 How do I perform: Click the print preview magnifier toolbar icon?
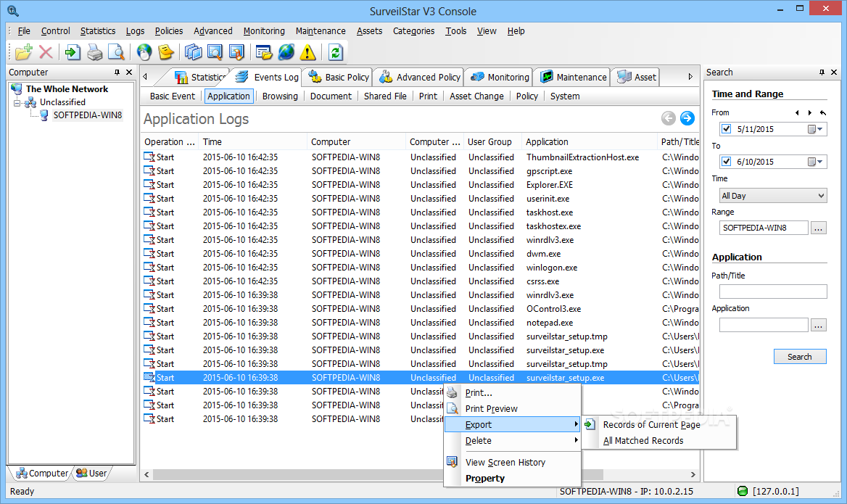tap(116, 52)
